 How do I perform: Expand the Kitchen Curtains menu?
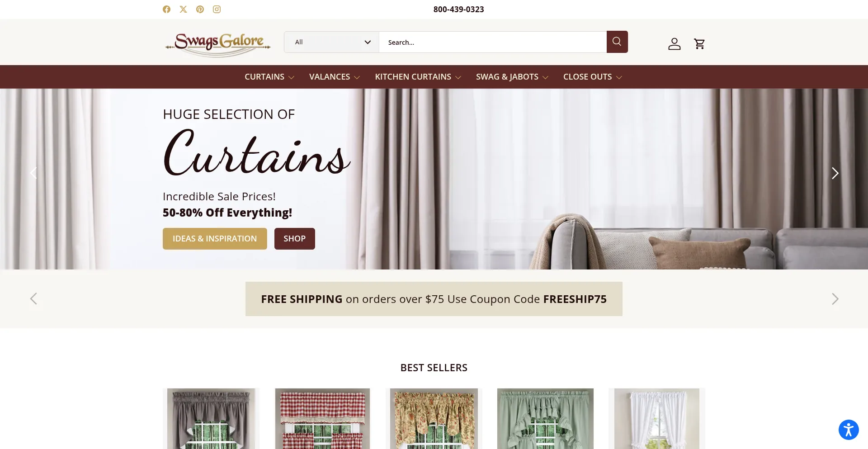(x=418, y=77)
